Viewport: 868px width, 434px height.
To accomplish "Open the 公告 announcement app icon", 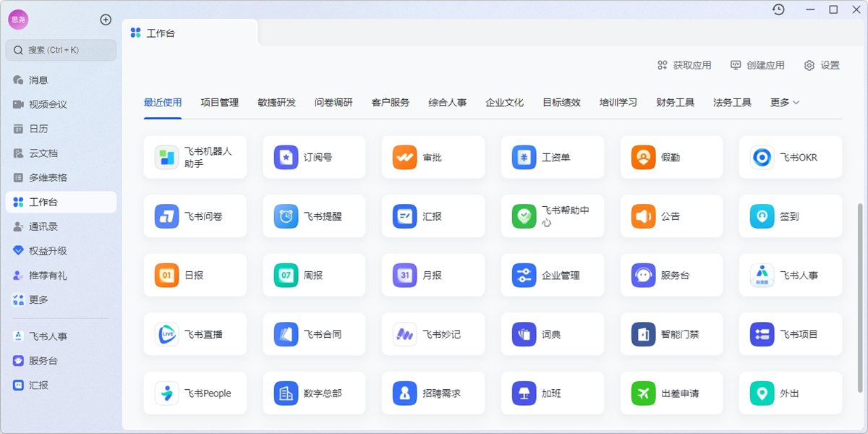I will click(x=644, y=216).
